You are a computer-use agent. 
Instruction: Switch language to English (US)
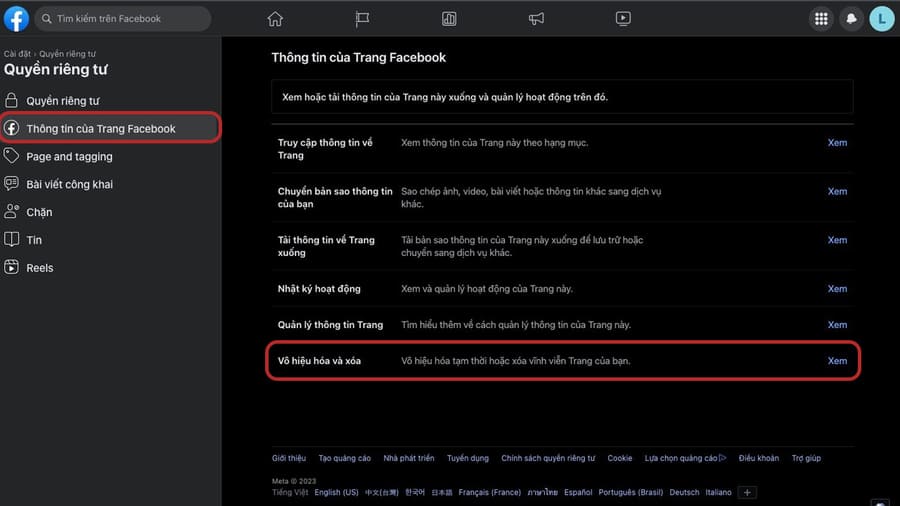click(336, 492)
